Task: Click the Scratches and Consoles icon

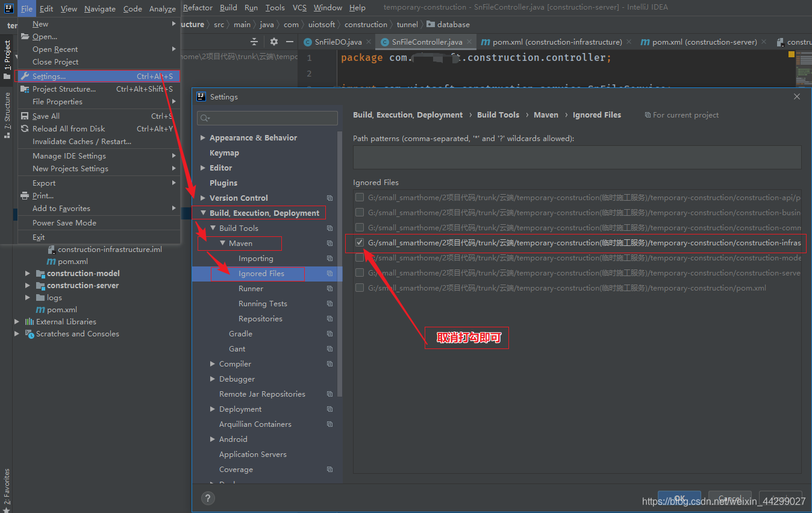Action: click(x=29, y=333)
